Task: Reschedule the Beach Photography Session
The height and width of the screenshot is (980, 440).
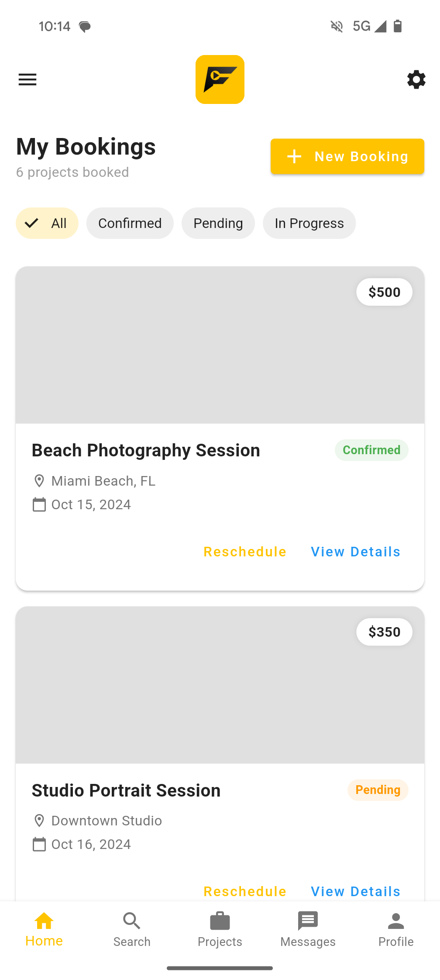Action: (x=245, y=552)
